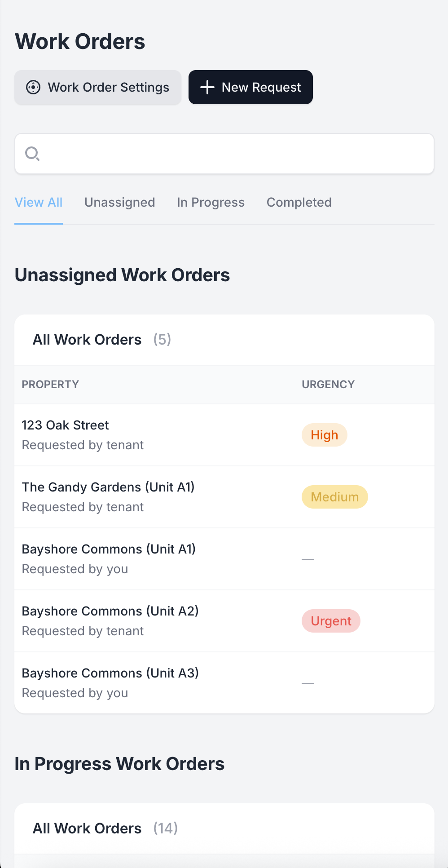Click the plus icon on New Request

207,87
